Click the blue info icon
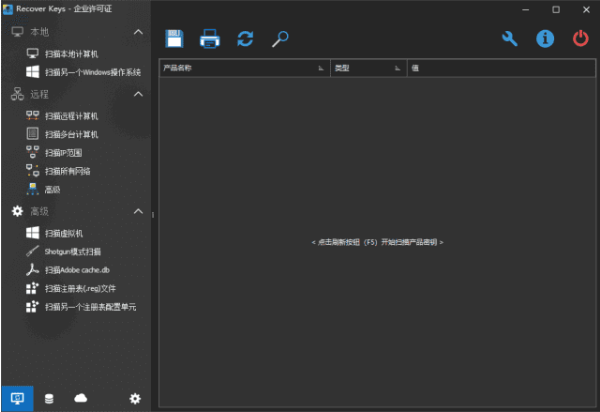 [x=545, y=39]
